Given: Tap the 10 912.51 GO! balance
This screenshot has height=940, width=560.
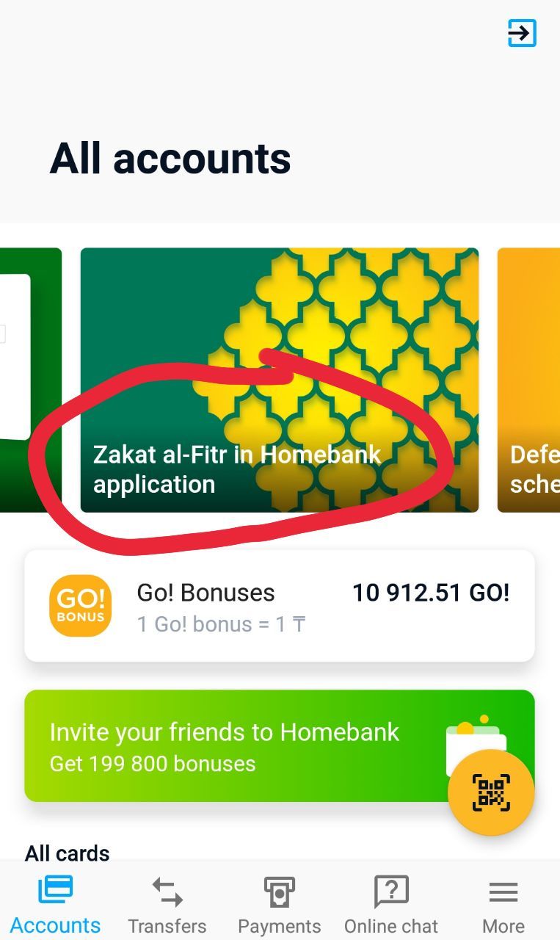Looking at the screenshot, I should pos(431,593).
